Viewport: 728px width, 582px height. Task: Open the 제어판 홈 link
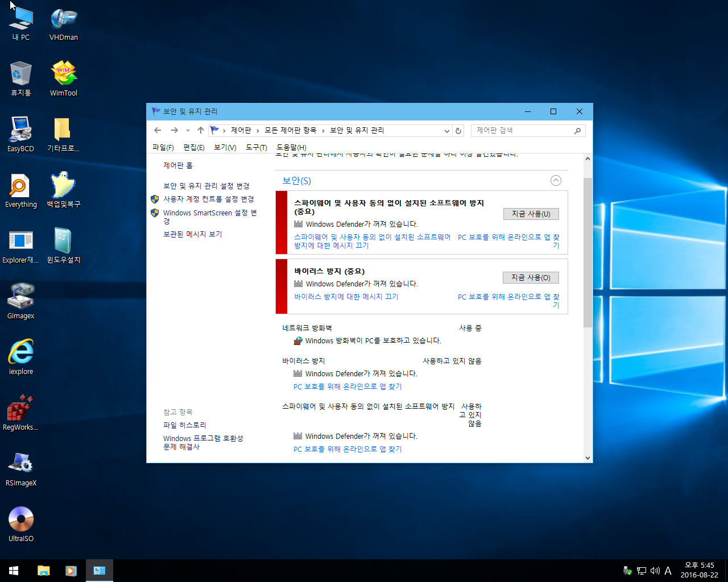pyautogui.click(x=178, y=165)
